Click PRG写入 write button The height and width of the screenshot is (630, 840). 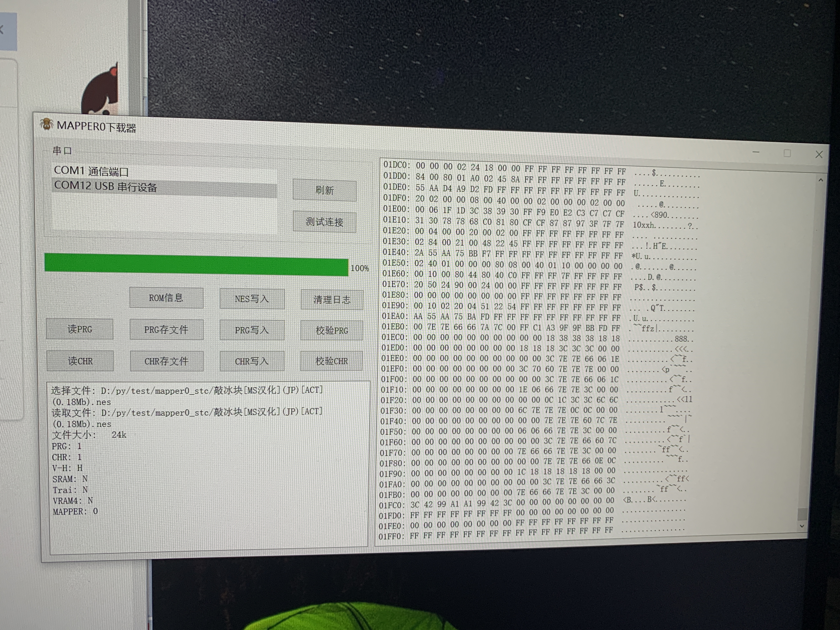click(252, 330)
